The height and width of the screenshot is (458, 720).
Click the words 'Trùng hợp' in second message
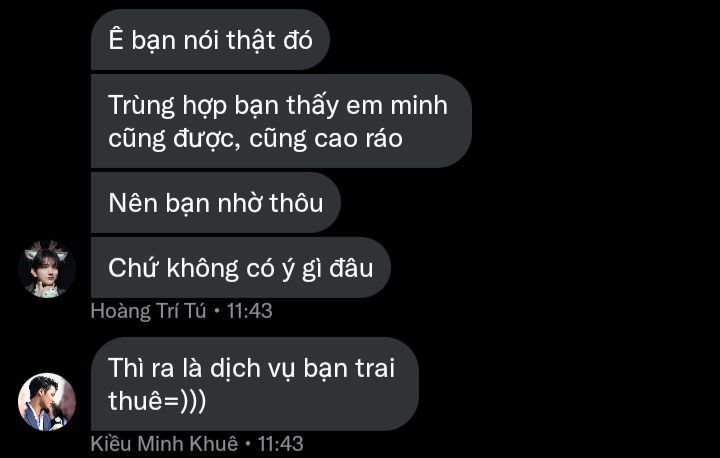(x=168, y=107)
